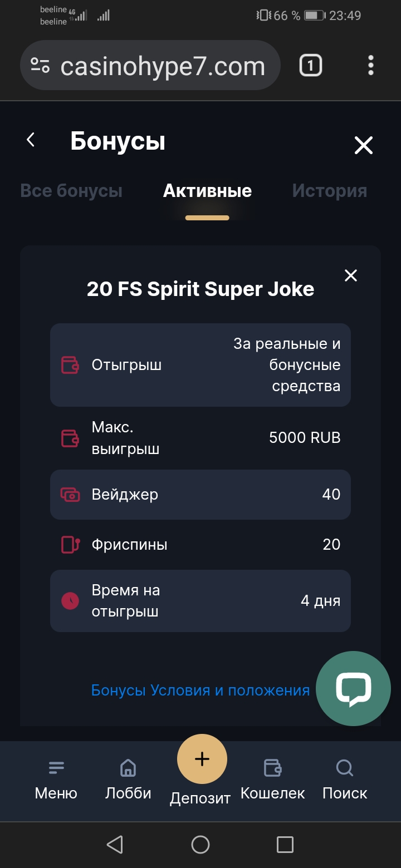Tap the casinohype7.com address bar
This screenshot has width=401, height=868.
[163, 67]
